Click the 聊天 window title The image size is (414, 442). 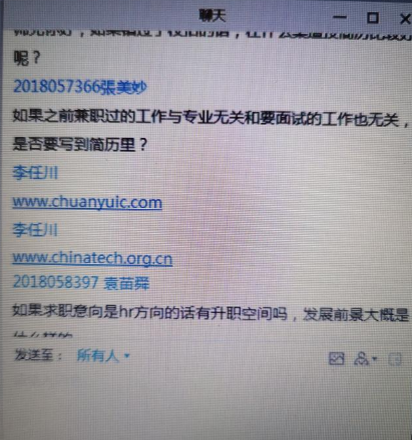tap(212, 15)
